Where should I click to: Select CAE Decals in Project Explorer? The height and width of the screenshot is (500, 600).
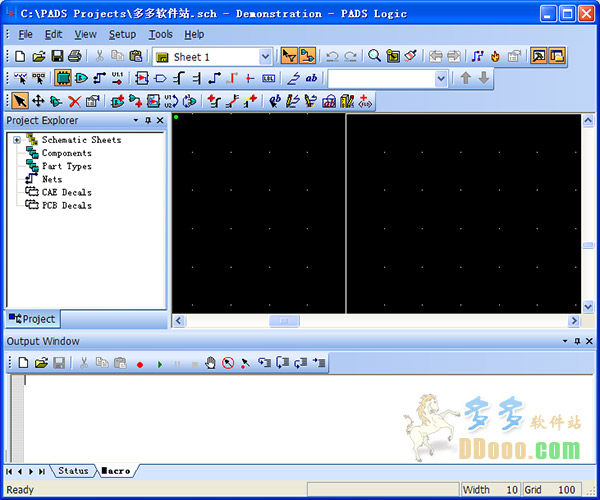(x=67, y=192)
